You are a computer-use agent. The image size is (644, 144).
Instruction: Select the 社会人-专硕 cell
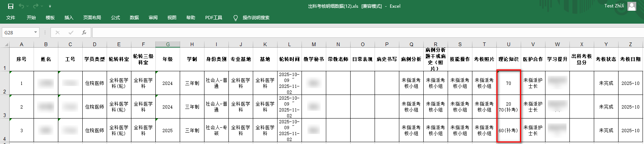point(216,130)
